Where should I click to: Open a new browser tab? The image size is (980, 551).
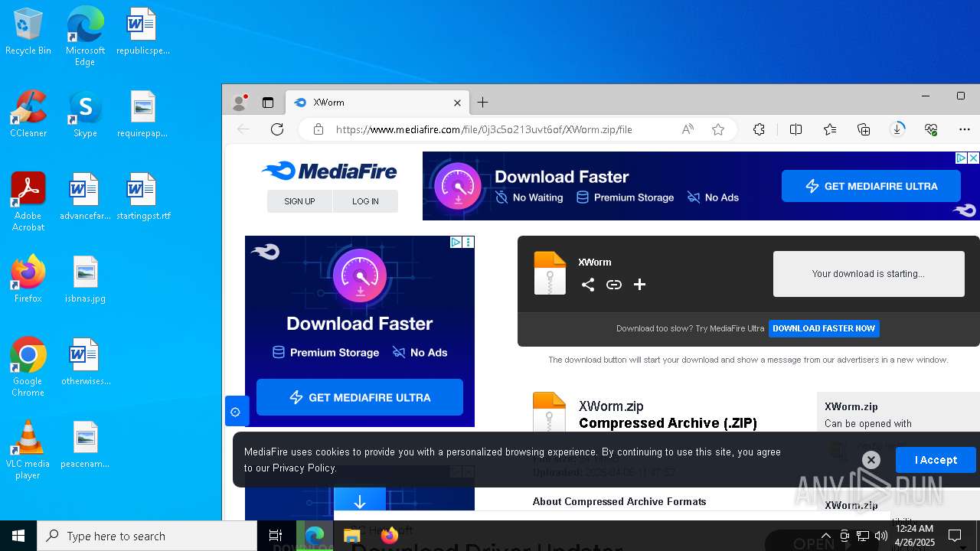(482, 103)
